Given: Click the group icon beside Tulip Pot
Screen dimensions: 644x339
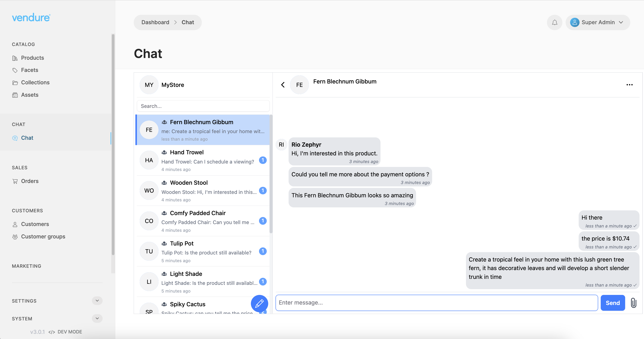Looking at the screenshot, I should click(164, 244).
